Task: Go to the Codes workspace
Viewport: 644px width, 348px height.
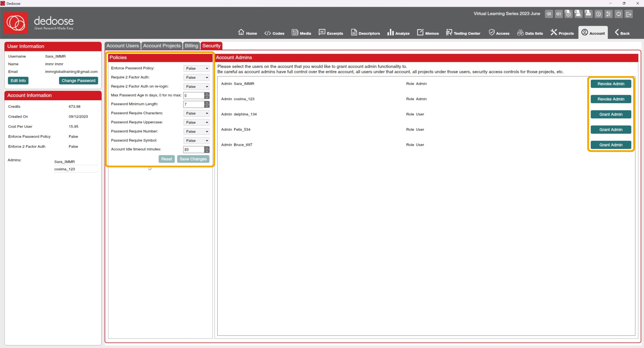Action: click(274, 33)
